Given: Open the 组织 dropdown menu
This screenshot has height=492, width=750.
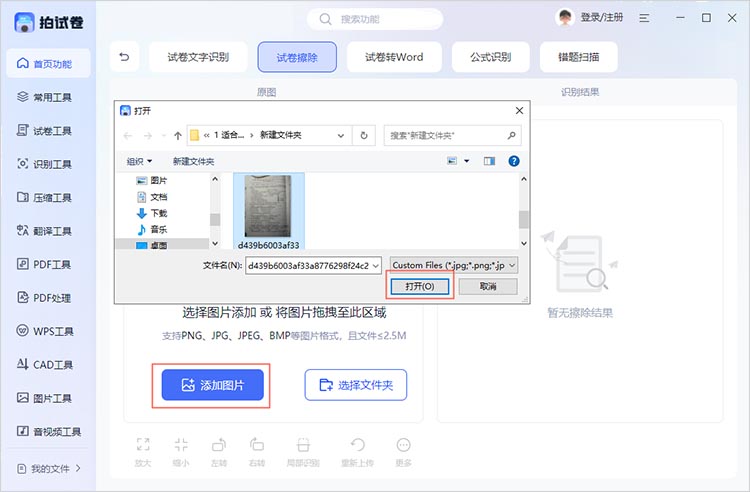Looking at the screenshot, I should coord(139,162).
